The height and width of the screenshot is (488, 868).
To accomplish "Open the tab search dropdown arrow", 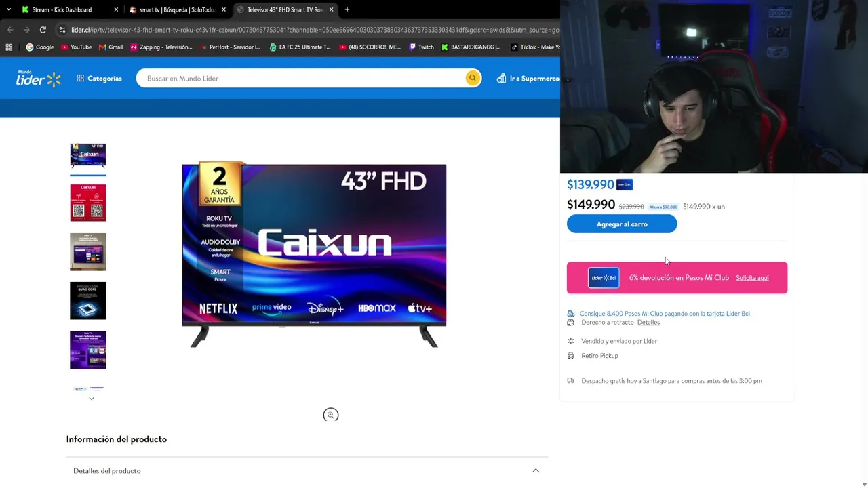I will (x=8, y=10).
